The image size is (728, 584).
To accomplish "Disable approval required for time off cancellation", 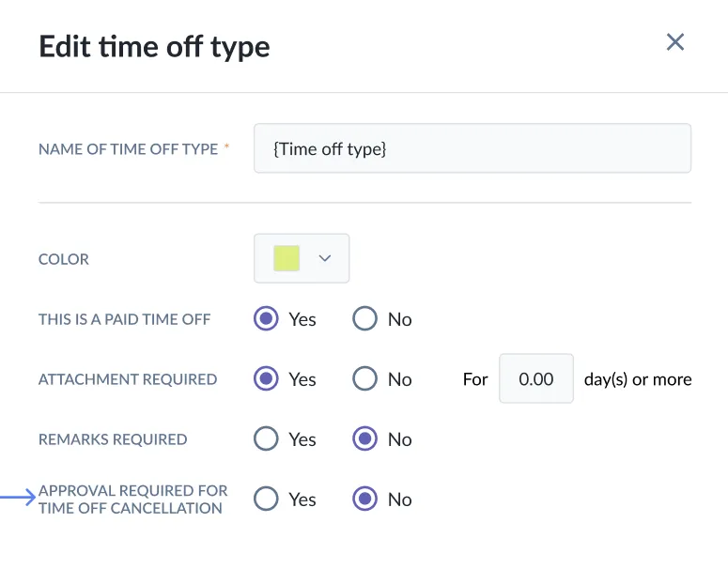I will click(364, 499).
